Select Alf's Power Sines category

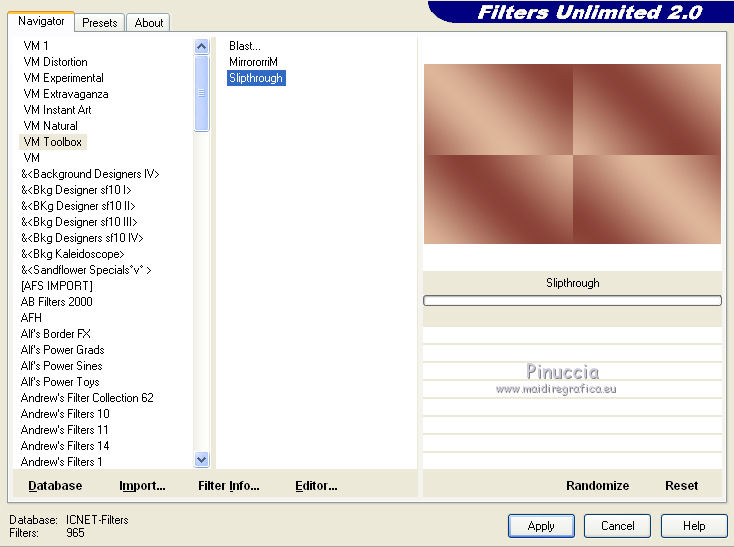61,365
